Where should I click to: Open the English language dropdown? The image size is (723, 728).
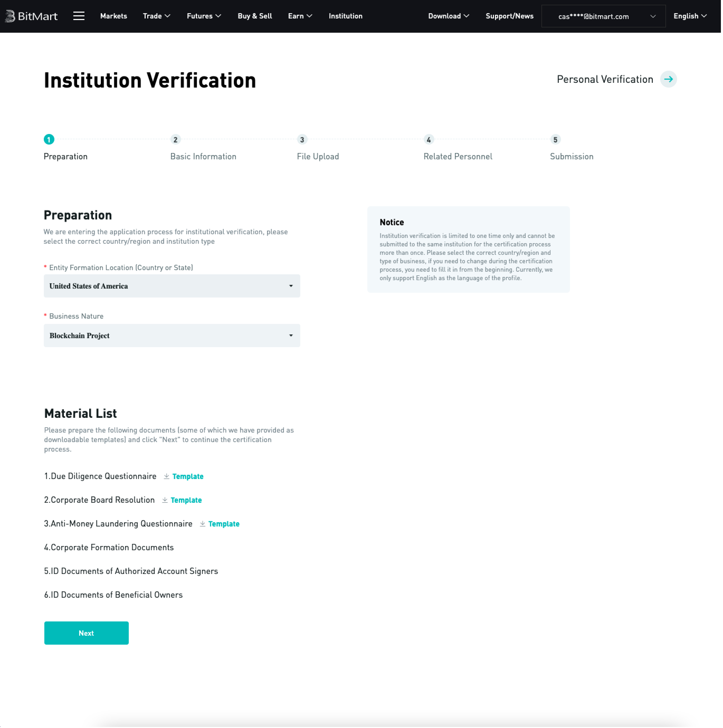(690, 16)
